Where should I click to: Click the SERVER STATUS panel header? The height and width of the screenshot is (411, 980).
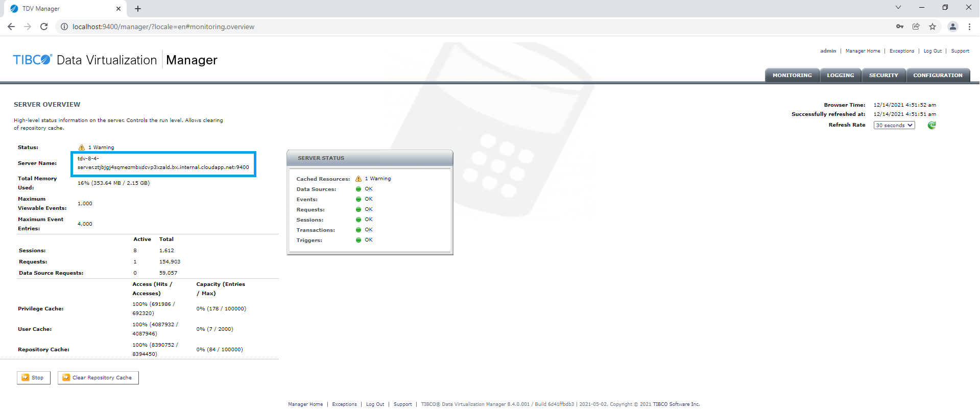[x=370, y=158]
